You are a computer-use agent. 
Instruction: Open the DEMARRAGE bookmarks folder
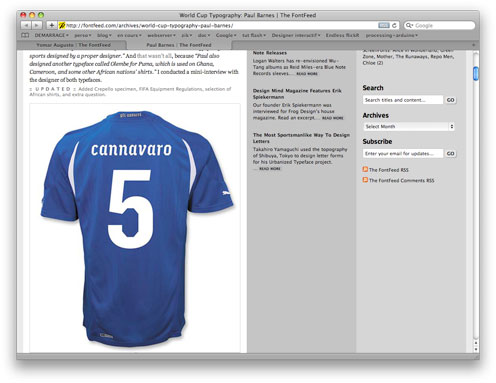[51, 35]
